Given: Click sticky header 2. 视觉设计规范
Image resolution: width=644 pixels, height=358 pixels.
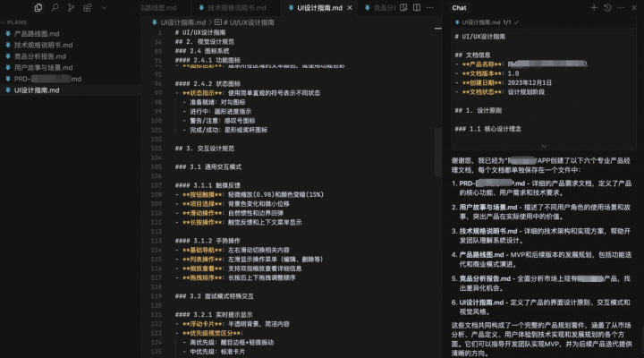Looking at the screenshot, I should (x=205, y=41).
